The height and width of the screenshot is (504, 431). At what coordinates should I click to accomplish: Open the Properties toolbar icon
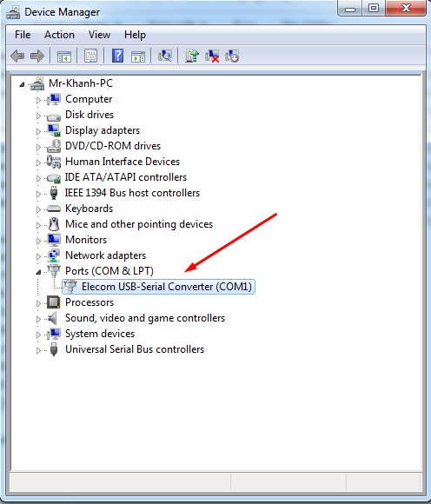tap(91, 56)
